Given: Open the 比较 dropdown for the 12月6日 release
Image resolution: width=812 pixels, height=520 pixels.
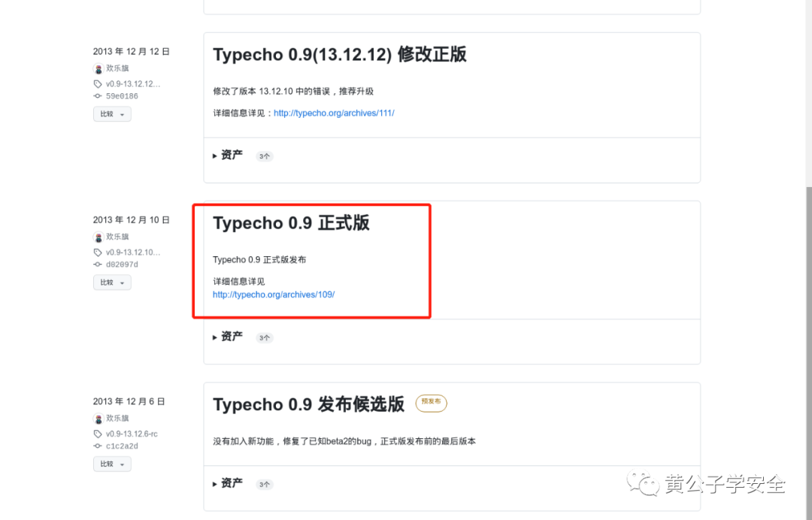Looking at the screenshot, I should pyautogui.click(x=111, y=464).
